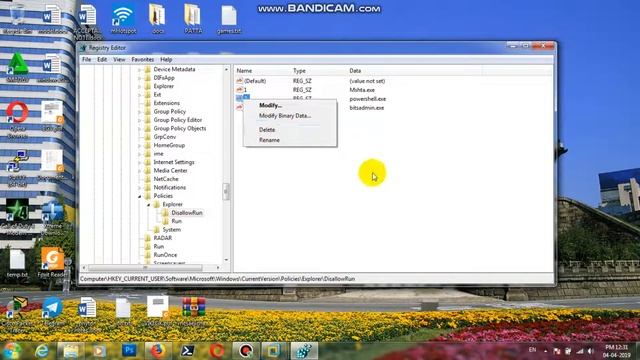Image resolution: width=640 pixels, height=360 pixels.
Task: Open Photoshop from the taskbar
Action: pos(129,351)
